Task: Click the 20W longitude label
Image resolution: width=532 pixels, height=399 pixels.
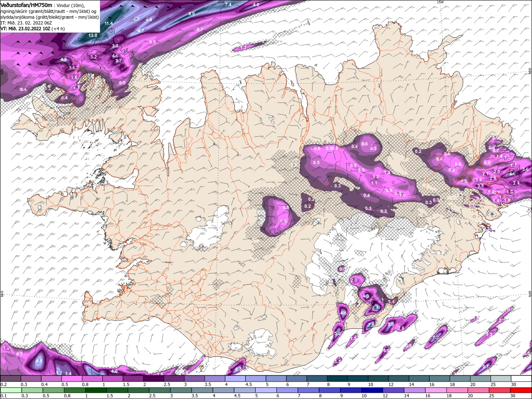Action: coord(221,2)
